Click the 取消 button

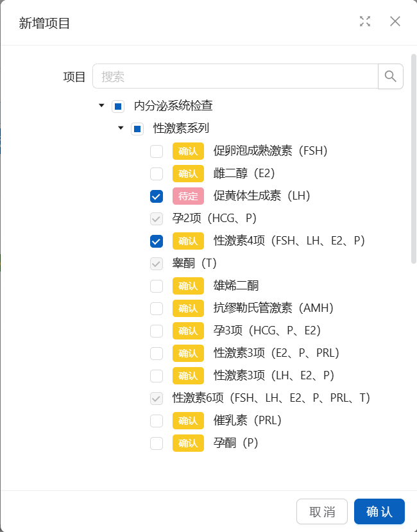(321, 511)
